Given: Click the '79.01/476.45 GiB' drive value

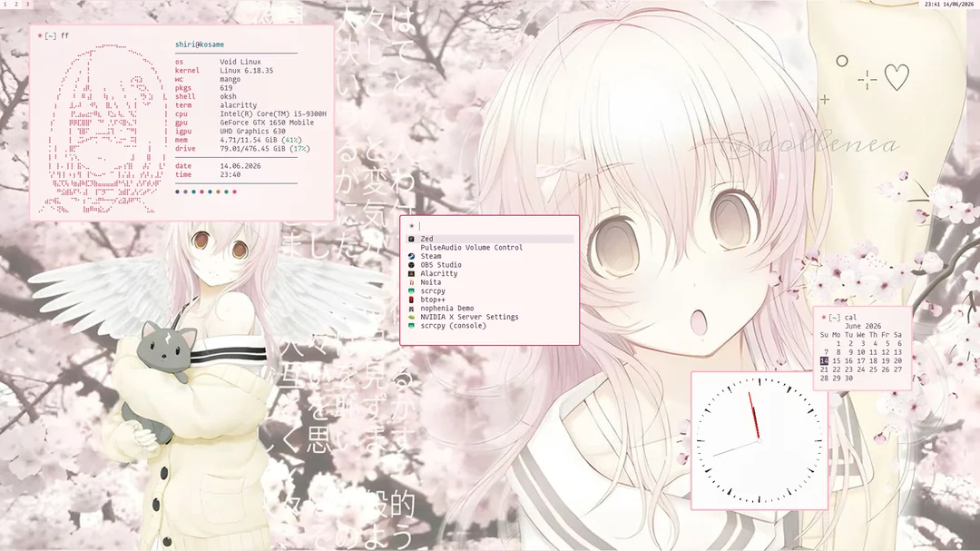Looking at the screenshot, I should coord(252,149).
